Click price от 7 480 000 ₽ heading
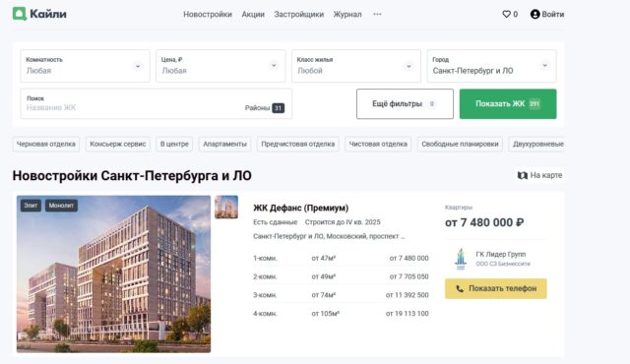 (x=484, y=222)
